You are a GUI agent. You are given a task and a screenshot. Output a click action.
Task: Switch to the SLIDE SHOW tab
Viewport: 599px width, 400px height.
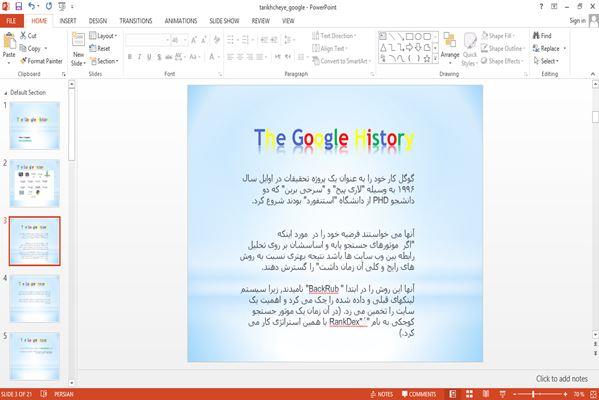(x=224, y=21)
